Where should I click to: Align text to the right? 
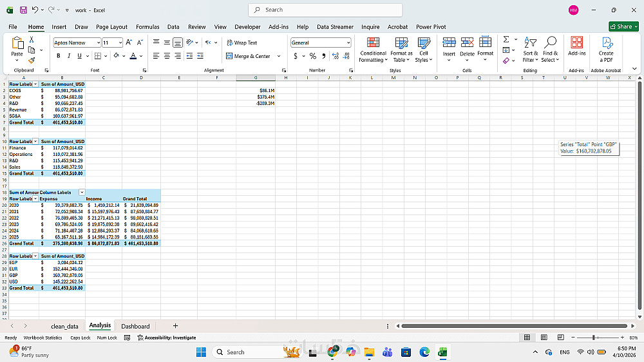pos(178,56)
